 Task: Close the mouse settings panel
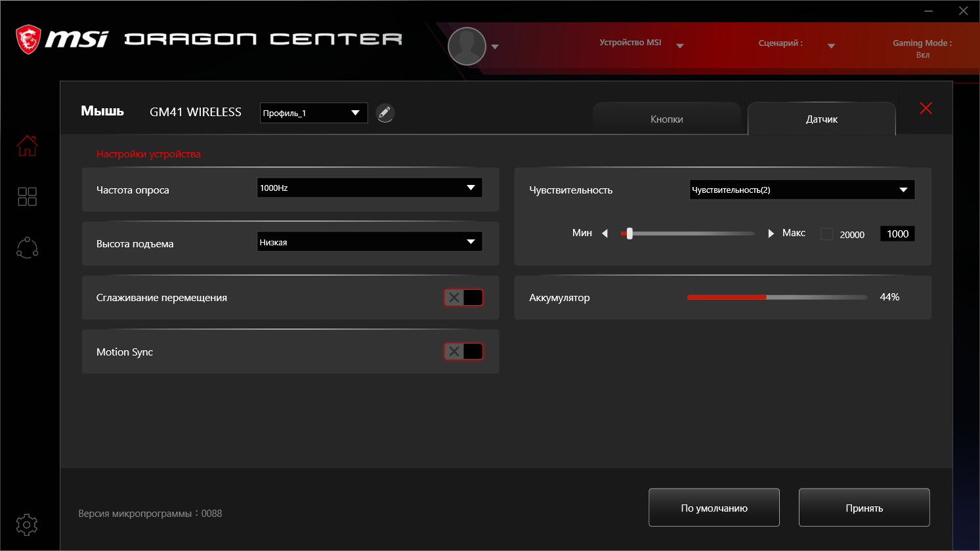point(926,108)
